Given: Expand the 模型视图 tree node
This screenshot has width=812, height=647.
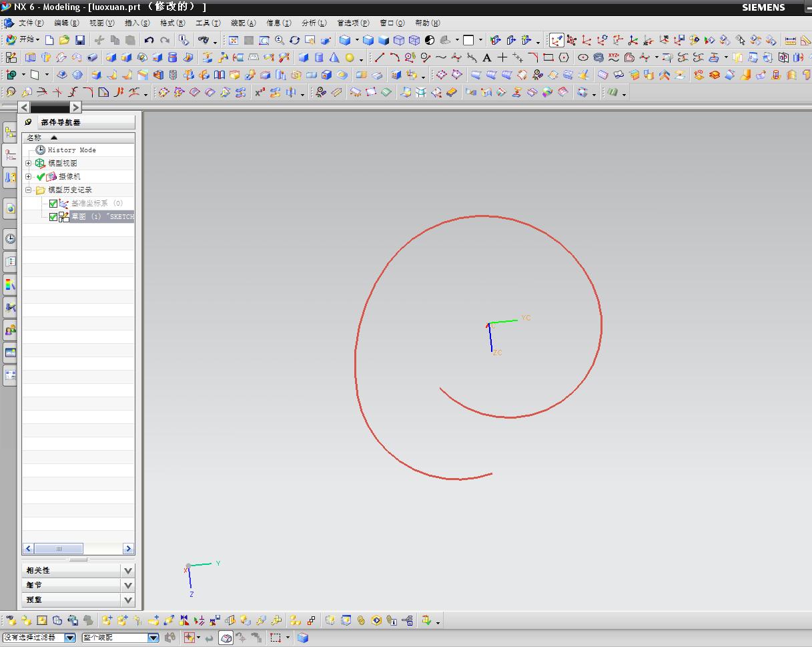Looking at the screenshot, I should 29,164.
